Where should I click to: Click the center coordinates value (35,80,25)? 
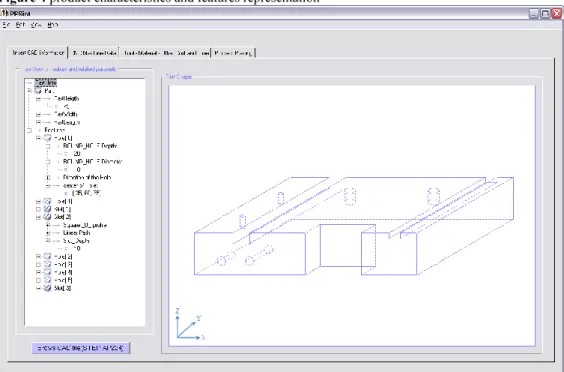click(x=86, y=194)
